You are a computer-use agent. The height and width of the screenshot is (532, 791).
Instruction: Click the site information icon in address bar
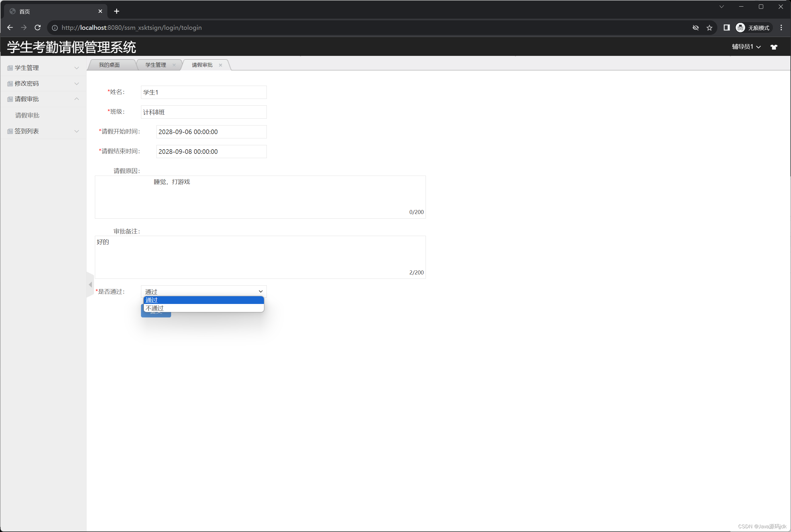click(55, 28)
